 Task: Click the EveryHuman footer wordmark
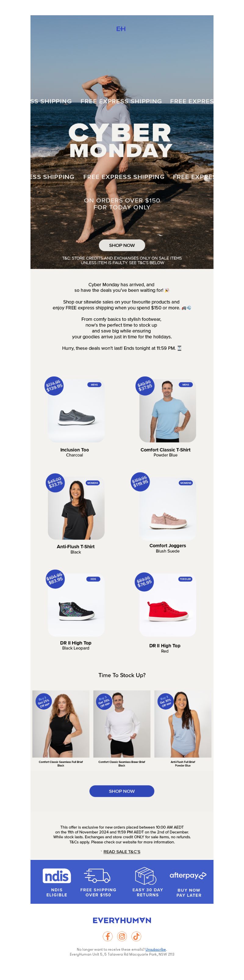pyautogui.click(x=122, y=920)
